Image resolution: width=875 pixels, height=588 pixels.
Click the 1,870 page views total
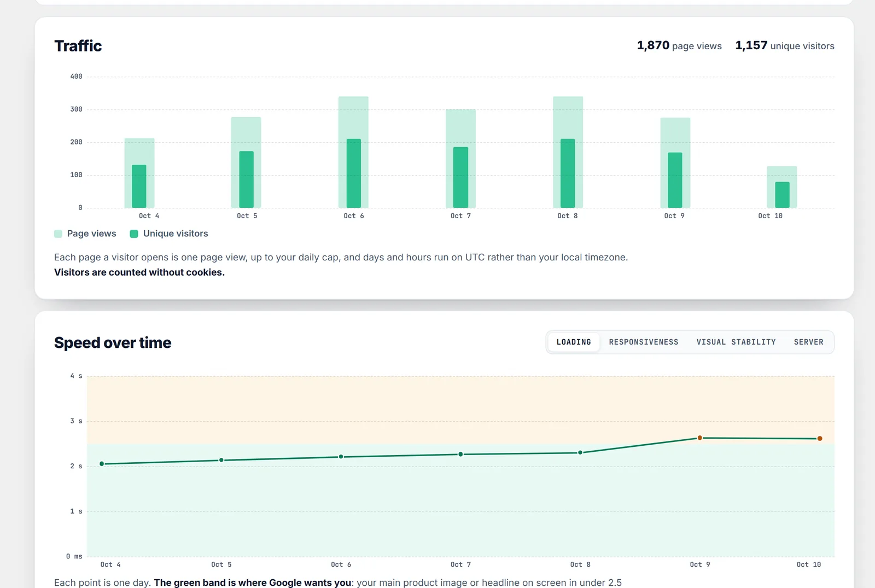click(679, 46)
